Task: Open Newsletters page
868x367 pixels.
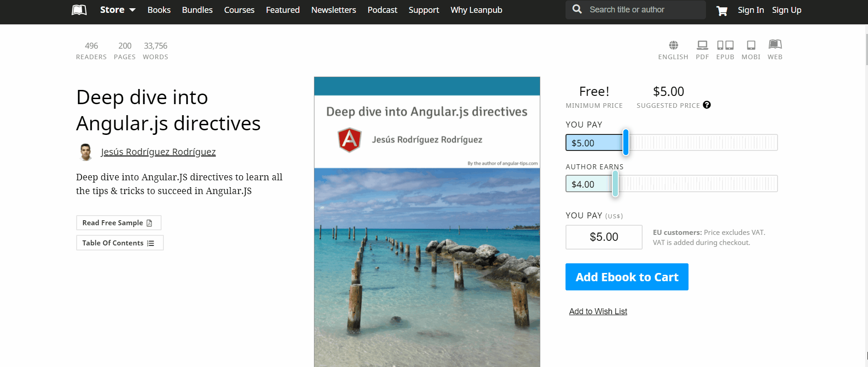Action: coord(333,10)
